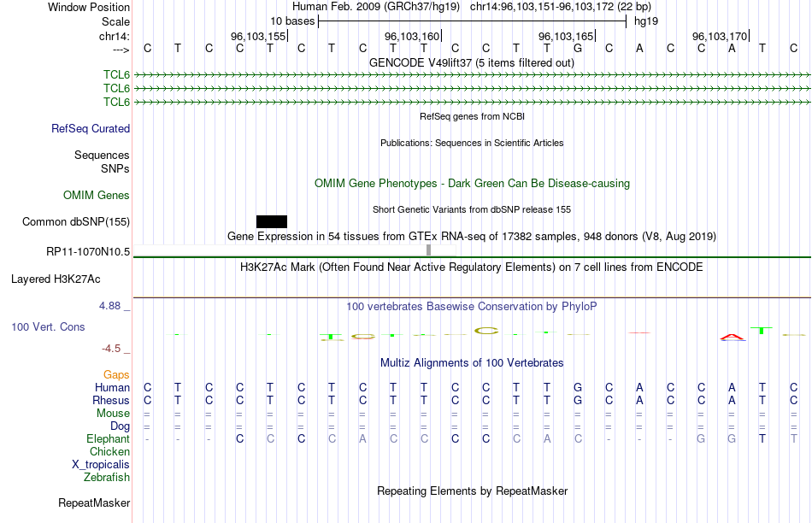The height and width of the screenshot is (523, 812).
Task: Click the -4.5 PhyloP lower scale value
Action: pyautogui.click(x=111, y=349)
